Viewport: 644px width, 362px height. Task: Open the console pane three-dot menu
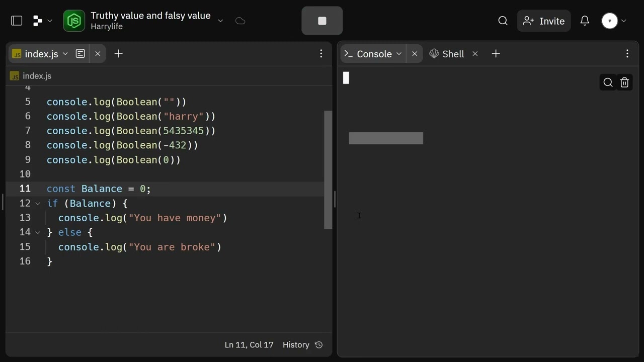627,54
